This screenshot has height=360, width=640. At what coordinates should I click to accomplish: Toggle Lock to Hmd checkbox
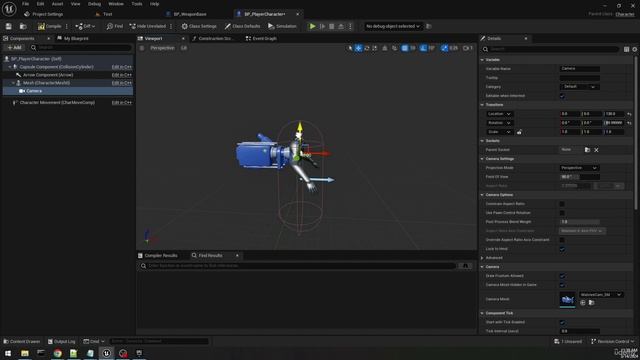(562, 249)
